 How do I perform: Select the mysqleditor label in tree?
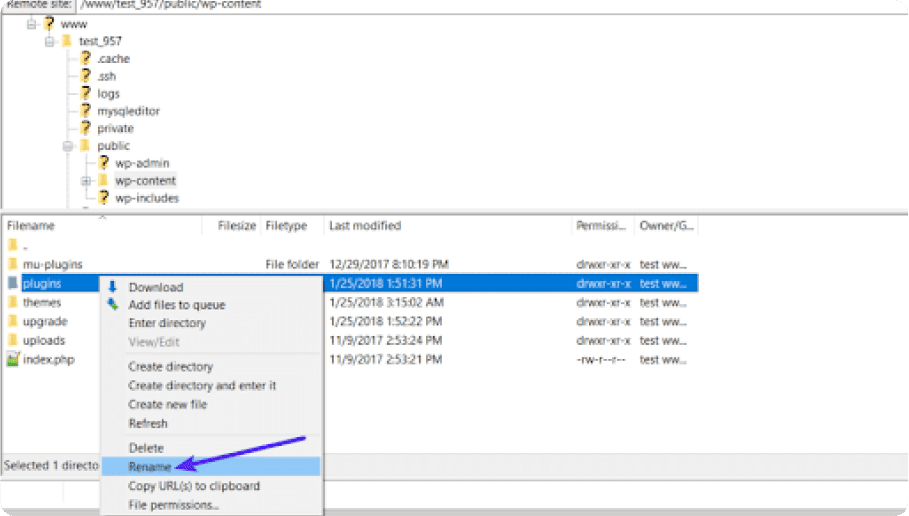click(x=128, y=111)
